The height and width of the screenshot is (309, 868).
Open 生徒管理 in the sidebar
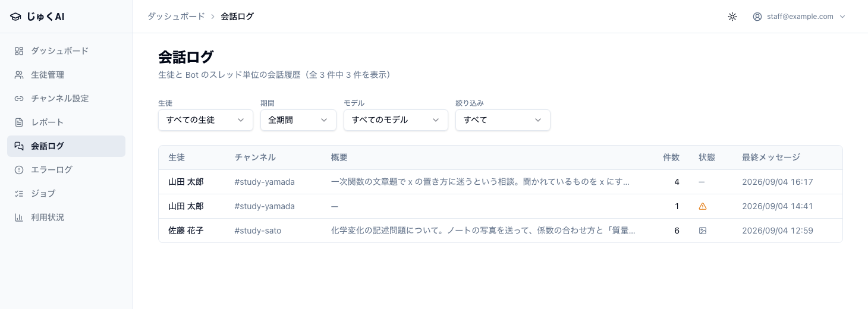coord(66,75)
